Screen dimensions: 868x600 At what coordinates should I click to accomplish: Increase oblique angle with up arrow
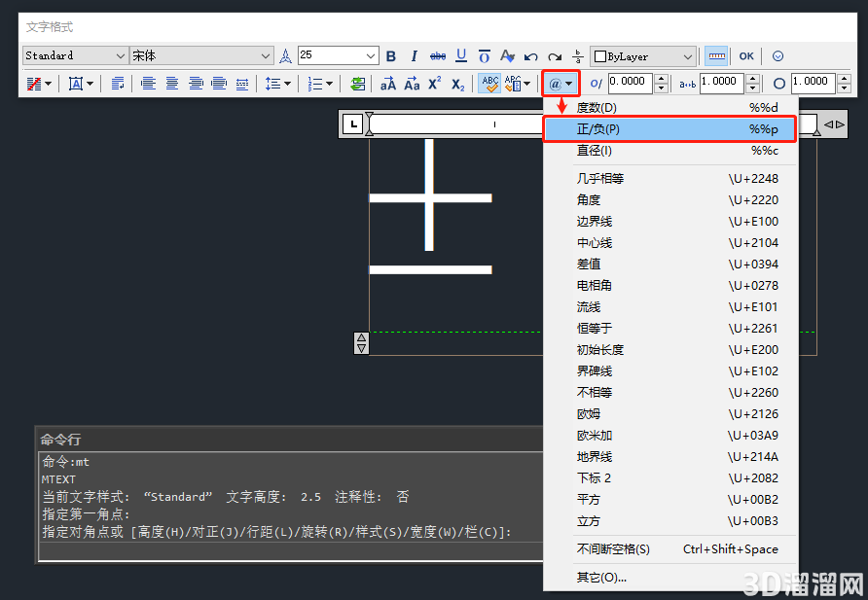661,79
